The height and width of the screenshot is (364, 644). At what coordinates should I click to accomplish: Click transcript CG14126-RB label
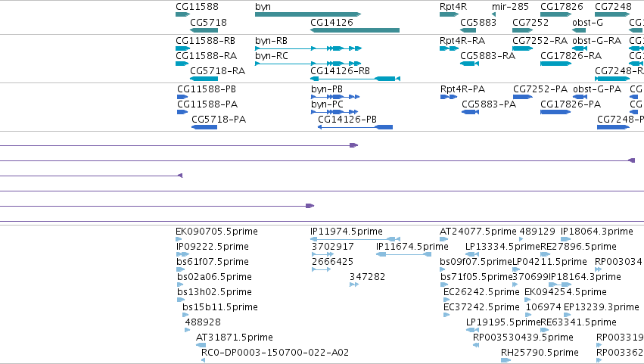340,71
